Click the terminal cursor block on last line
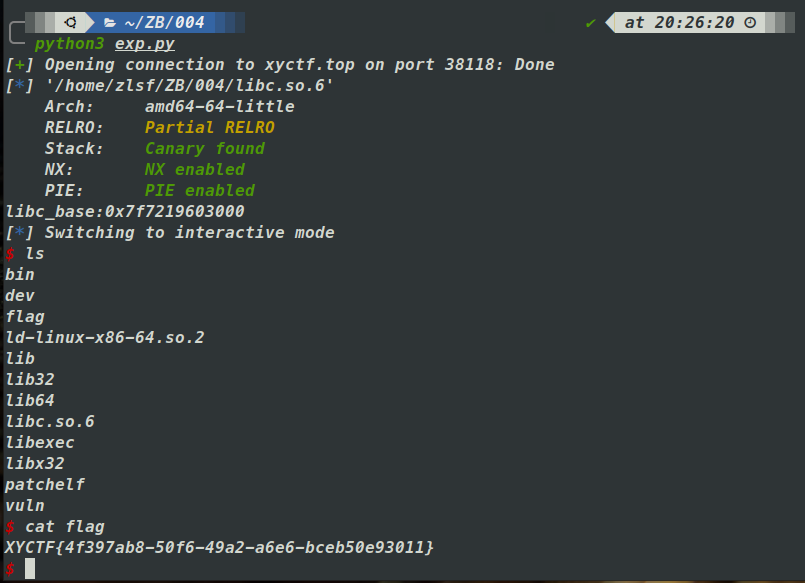Screen dimensions: 805x583 pyautogui.click(x=30, y=568)
